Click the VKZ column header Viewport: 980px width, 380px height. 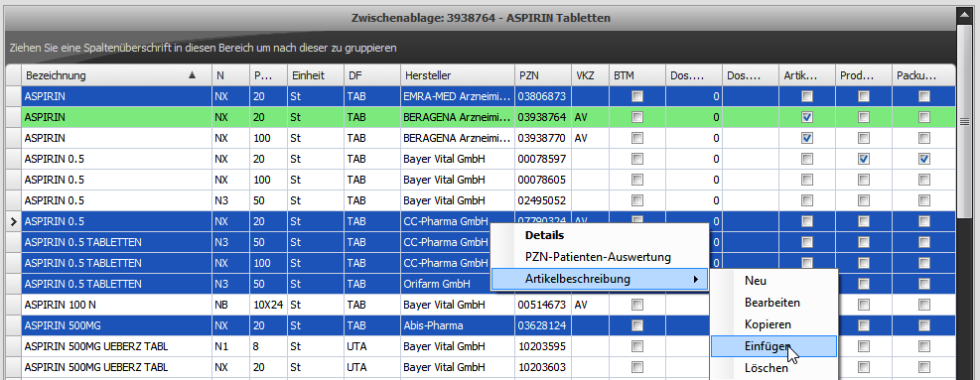pyautogui.click(x=590, y=75)
